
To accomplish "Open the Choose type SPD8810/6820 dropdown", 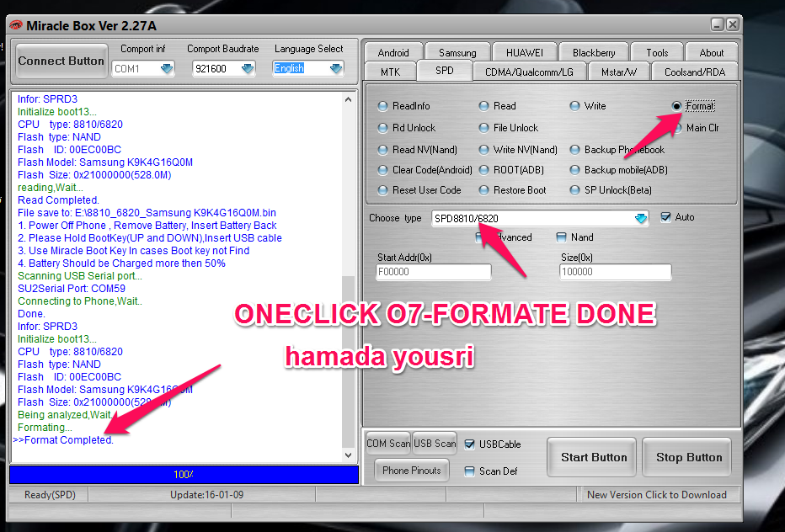I will (x=641, y=218).
